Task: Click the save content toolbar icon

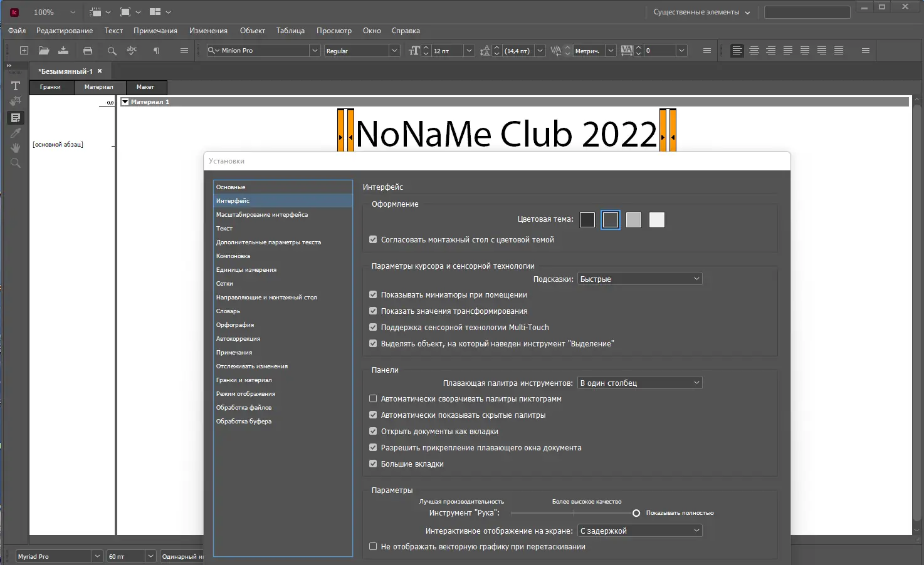Action: 63,50
